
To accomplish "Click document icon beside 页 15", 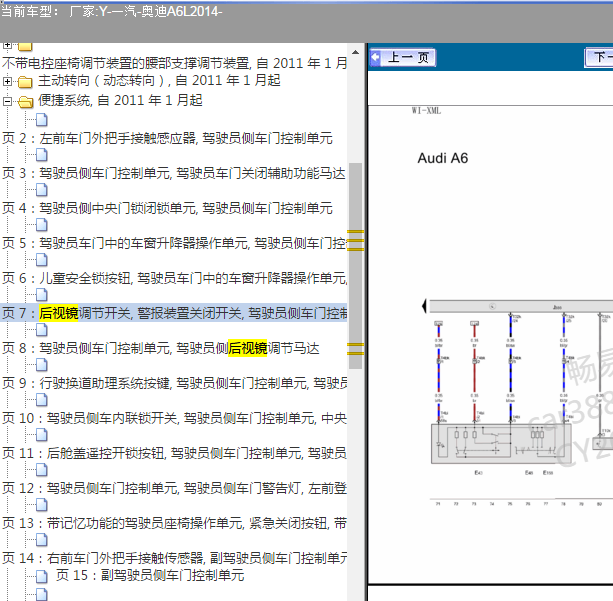I will point(42,576).
